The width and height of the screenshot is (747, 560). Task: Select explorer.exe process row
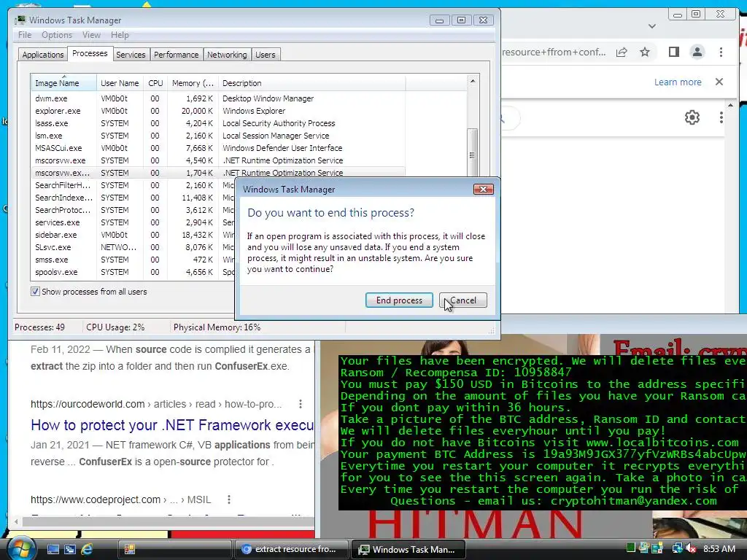point(218,111)
